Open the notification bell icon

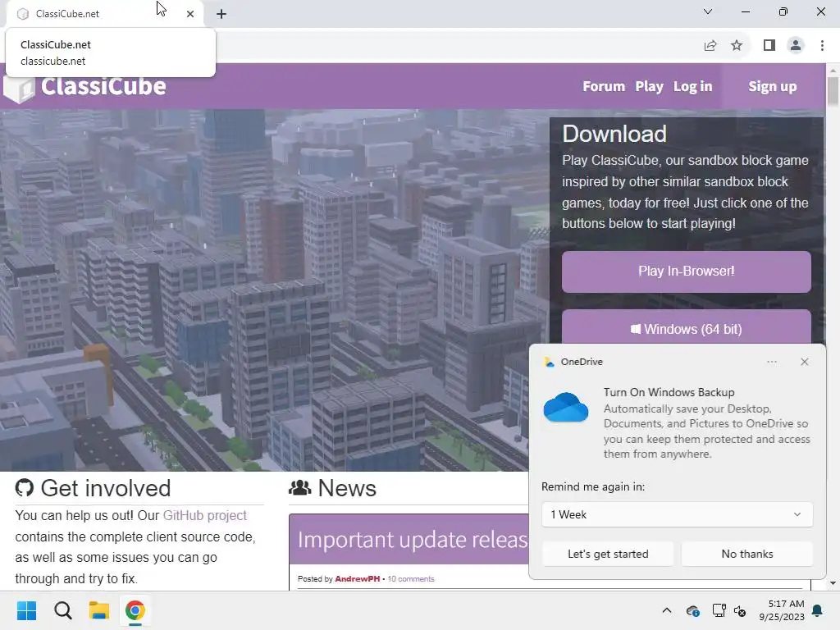tap(818, 610)
